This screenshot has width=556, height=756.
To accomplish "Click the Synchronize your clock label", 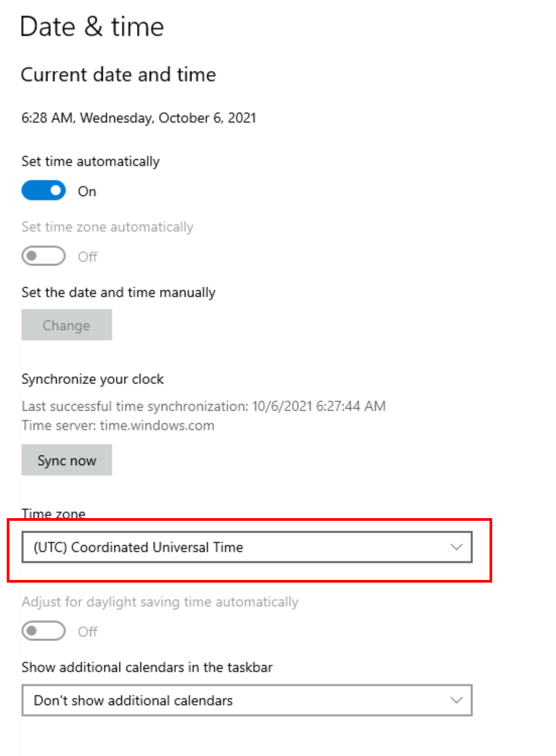I will coord(93,379).
